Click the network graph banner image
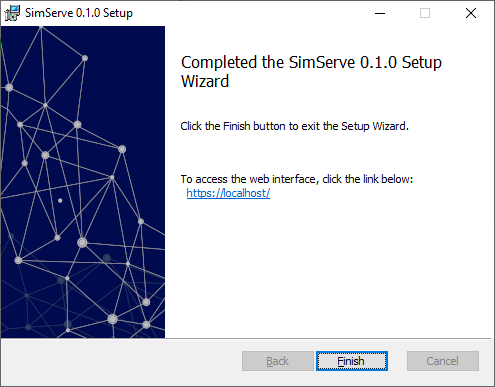 click(83, 182)
